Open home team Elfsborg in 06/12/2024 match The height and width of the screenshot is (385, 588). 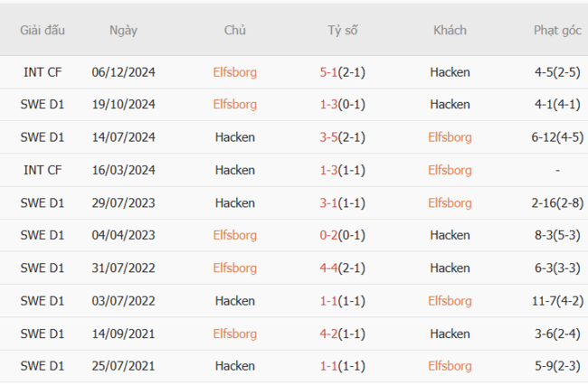tap(235, 71)
